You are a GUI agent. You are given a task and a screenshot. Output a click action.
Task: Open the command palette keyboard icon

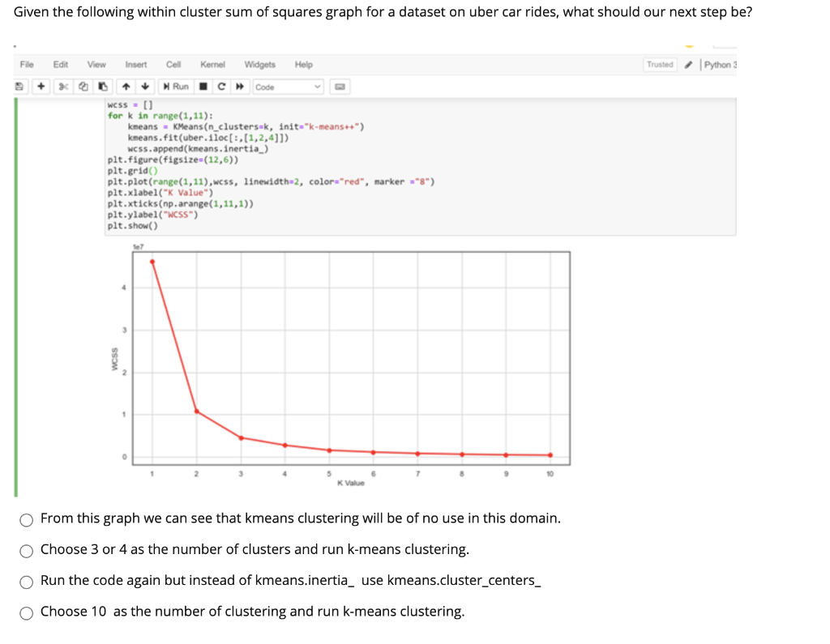pyautogui.click(x=340, y=87)
